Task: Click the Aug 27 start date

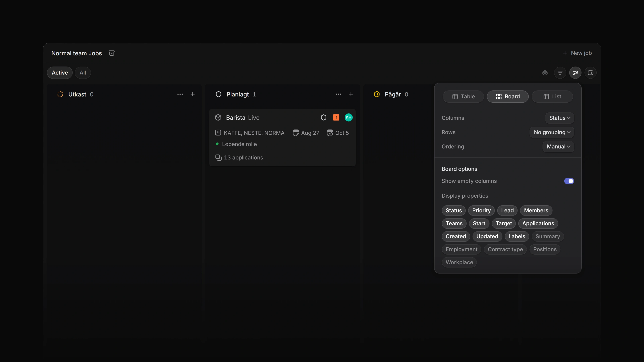Action: coord(306,133)
